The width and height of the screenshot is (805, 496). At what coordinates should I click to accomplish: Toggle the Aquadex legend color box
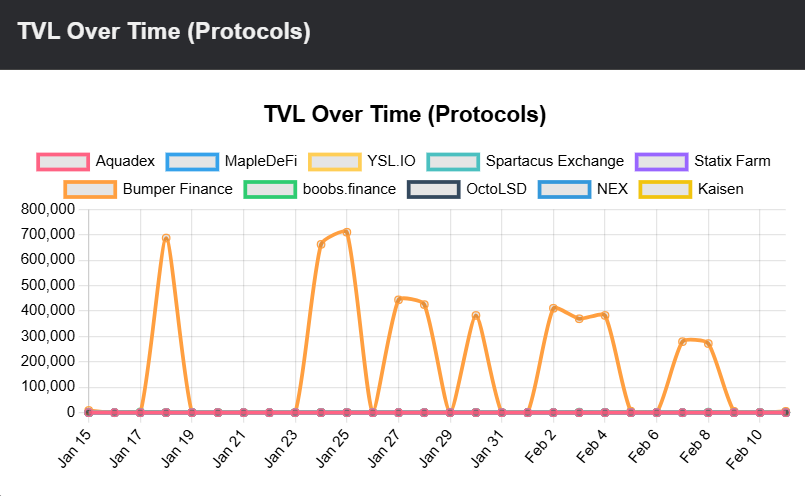[x=63, y=161]
